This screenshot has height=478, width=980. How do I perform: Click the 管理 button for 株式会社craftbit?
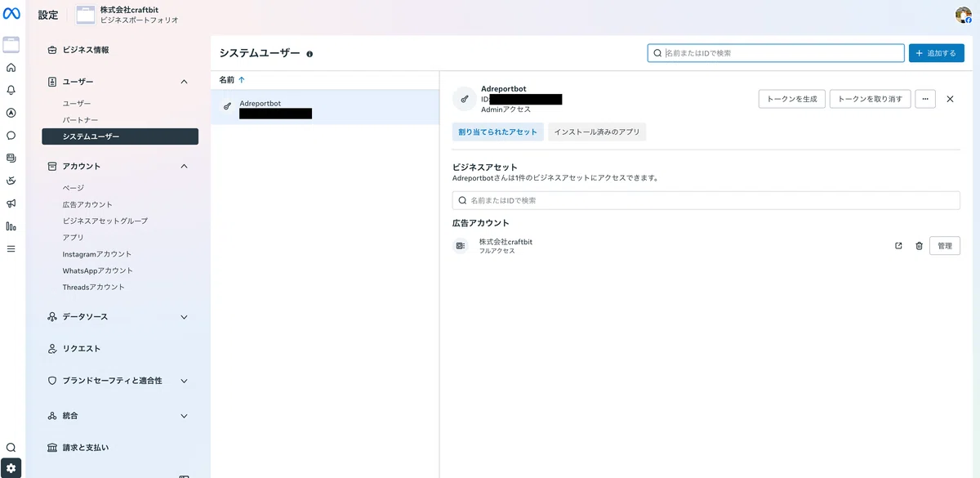pos(945,246)
